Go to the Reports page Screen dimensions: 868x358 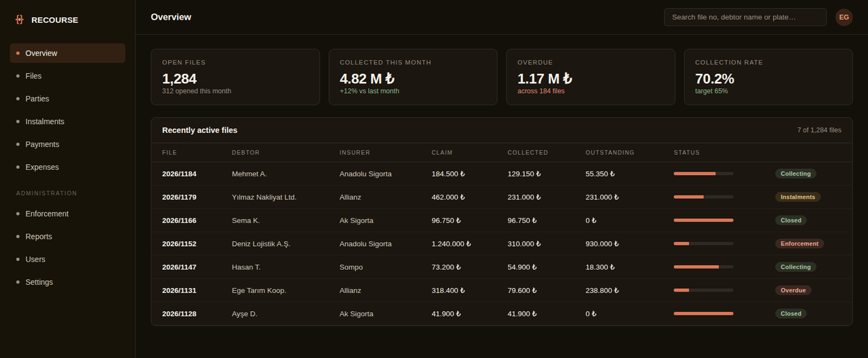pyautogui.click(x=67, y=237)
